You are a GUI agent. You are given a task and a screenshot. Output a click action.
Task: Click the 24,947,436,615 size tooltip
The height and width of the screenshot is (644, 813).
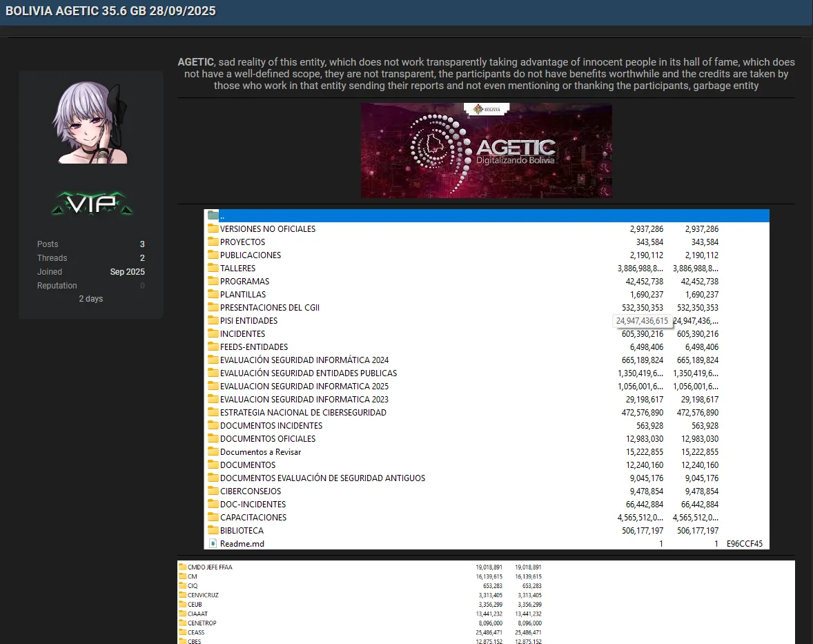tap(643, 320)
